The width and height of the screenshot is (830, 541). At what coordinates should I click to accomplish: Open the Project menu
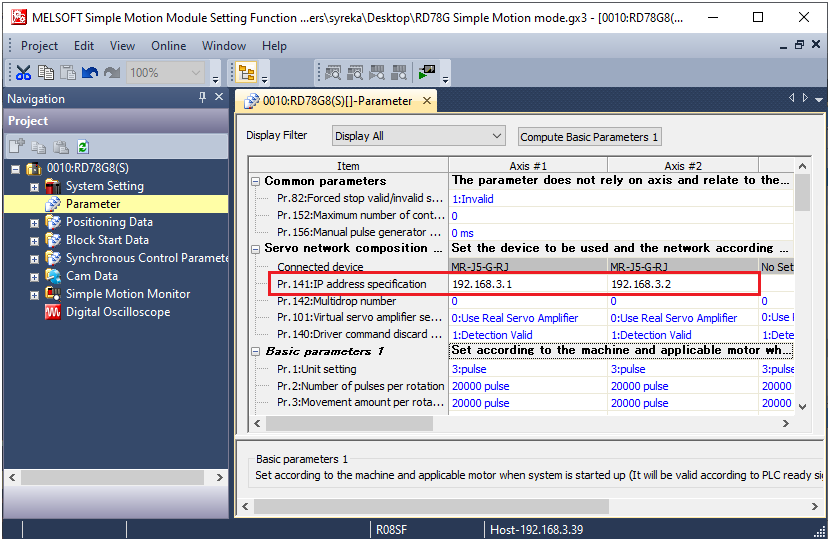(x=39, y=46)
